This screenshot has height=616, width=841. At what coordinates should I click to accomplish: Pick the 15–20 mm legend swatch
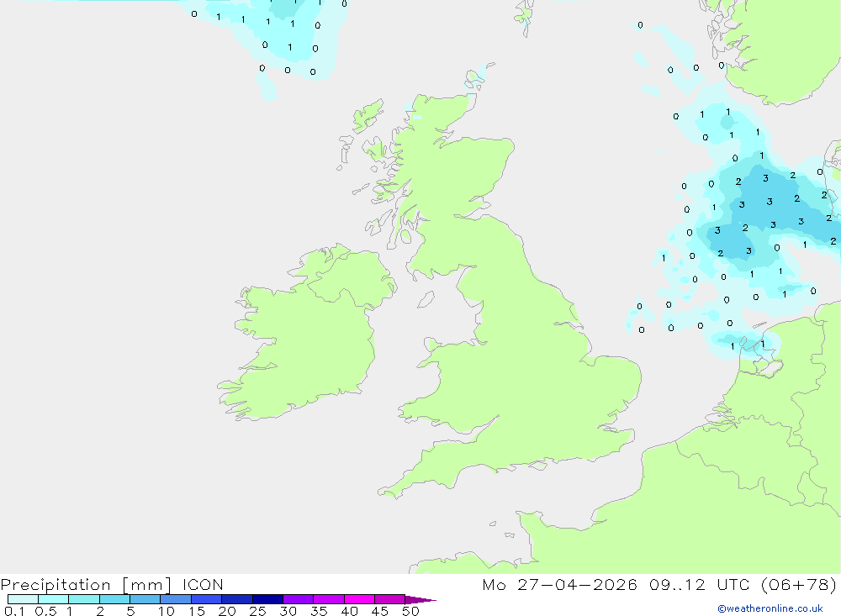point(206,599)
